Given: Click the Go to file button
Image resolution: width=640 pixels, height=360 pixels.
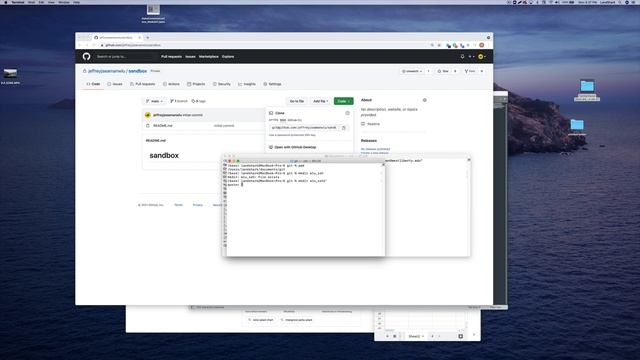Looking at the screenshot, I should point(297,101).
